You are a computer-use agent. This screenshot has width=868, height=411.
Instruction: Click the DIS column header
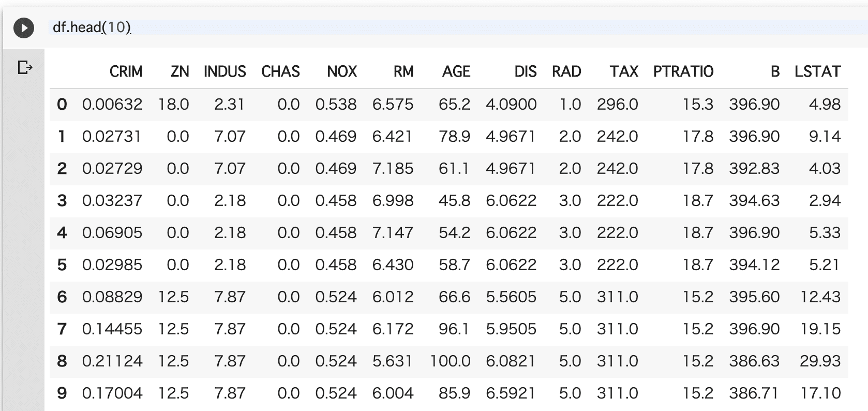[x=526, y=71]
